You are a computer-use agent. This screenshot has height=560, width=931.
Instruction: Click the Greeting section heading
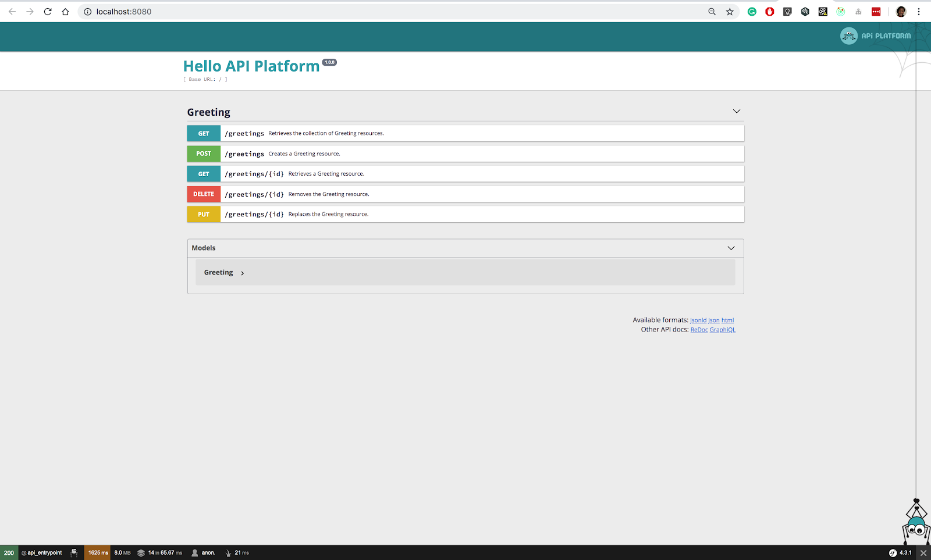coord(208,112)
